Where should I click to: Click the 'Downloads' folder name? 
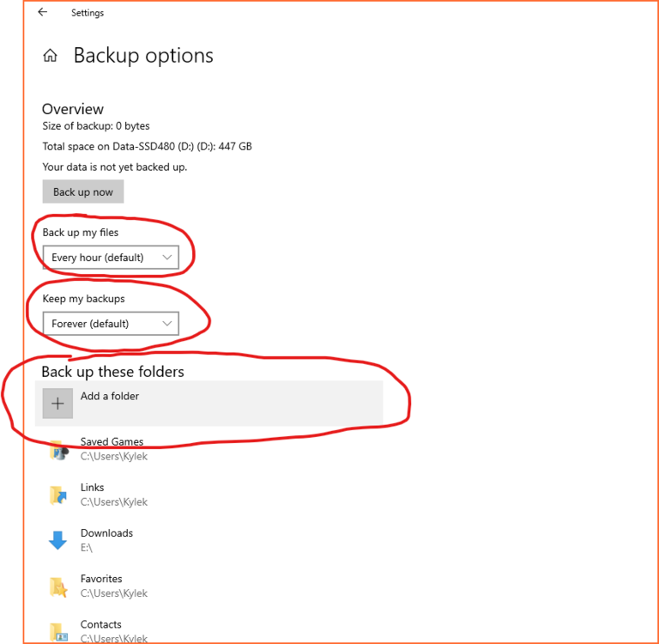106,533
